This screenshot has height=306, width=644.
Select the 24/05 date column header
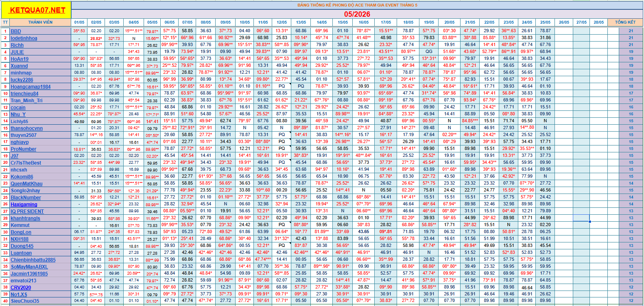[x=527, y=22]
